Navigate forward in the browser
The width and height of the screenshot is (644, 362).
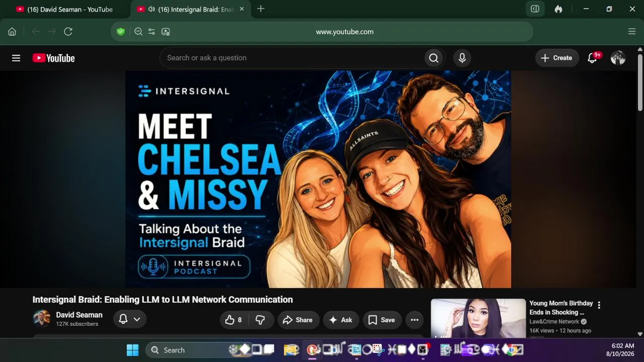(x=52, y=32)
